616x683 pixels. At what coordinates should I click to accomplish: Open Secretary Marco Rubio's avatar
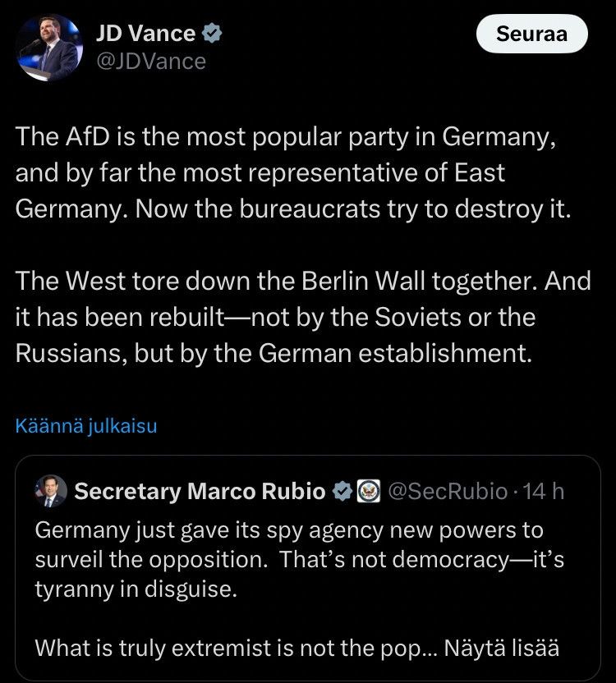point(51,491)
